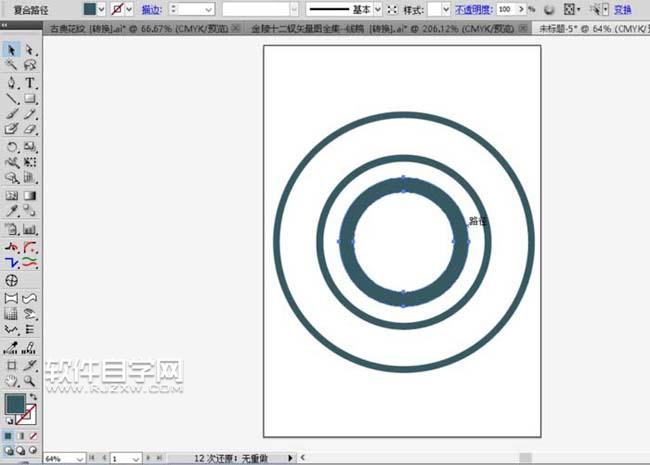Open the fill color dropdown in control bar

pos(101,9)
